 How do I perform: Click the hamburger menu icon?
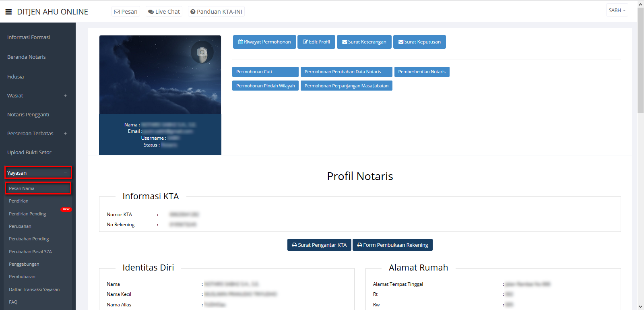click(x=8, y=12)
